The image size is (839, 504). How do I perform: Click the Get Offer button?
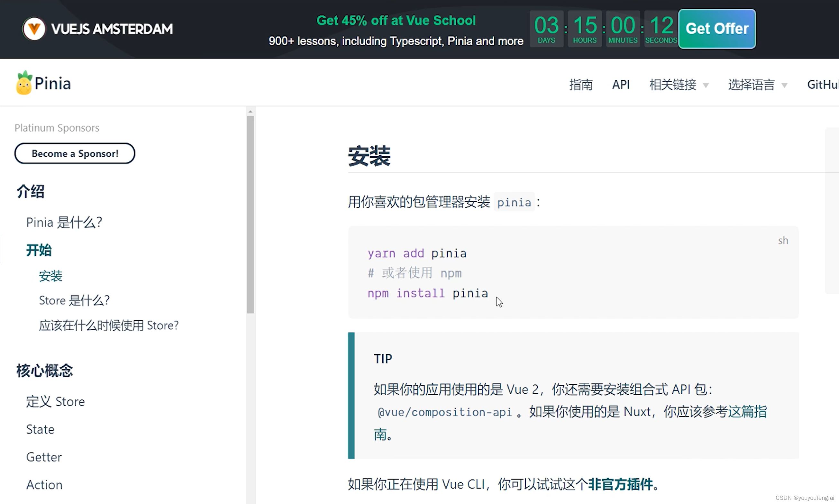point(717,29)
